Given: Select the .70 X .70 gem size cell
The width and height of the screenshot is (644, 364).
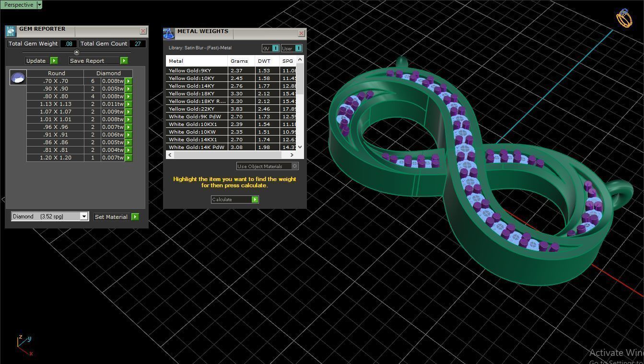Looking at the screenshot, I should 56,81.
